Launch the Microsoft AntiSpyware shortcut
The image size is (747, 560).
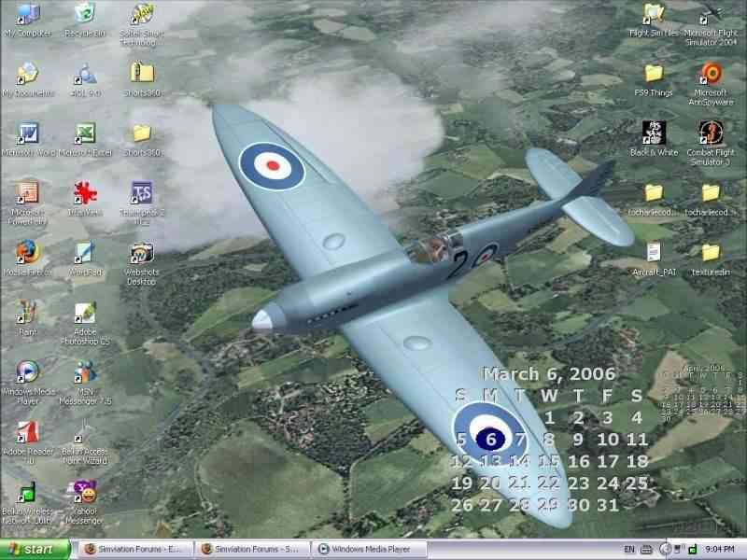pos(711,73)
